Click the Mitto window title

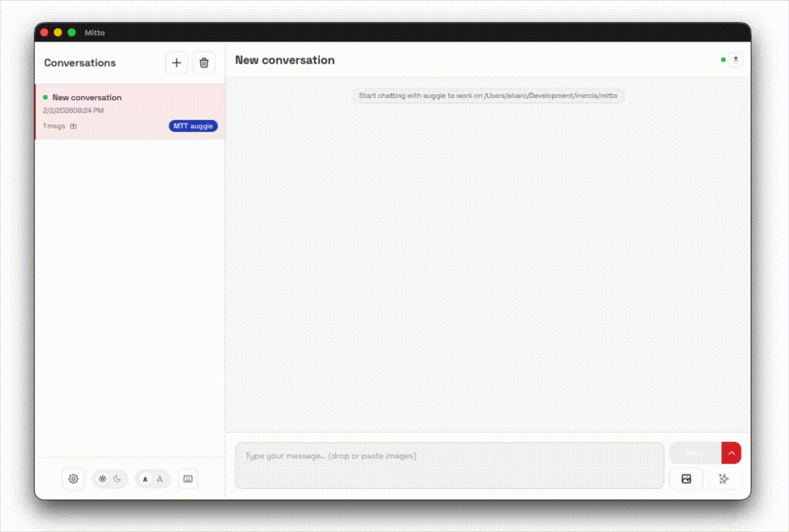tap(94, 33)
